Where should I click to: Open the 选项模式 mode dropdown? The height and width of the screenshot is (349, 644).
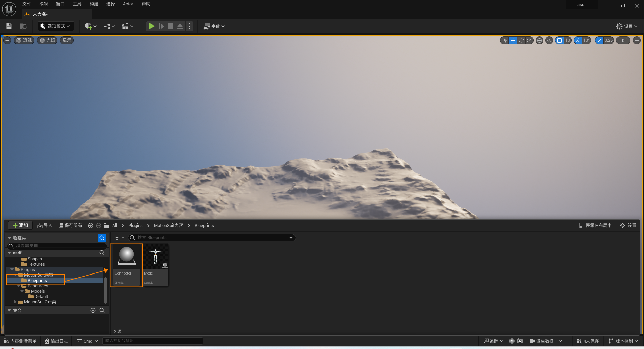[56, 26]
